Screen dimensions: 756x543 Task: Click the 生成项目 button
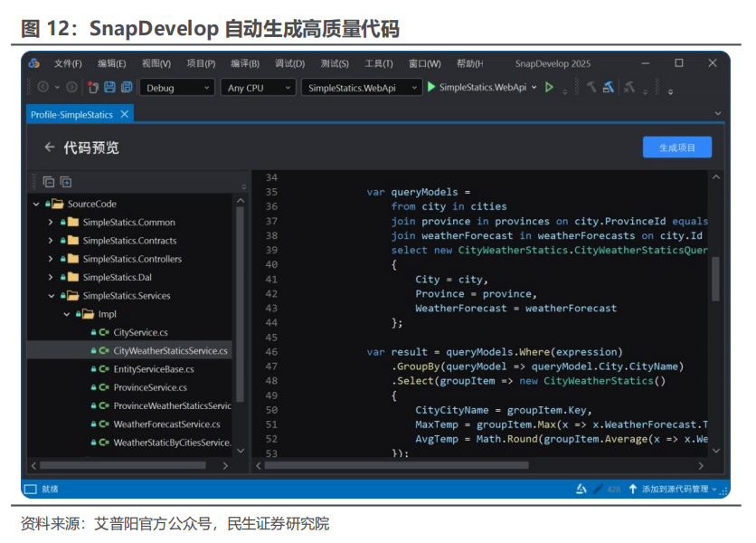tap(677, 148)
